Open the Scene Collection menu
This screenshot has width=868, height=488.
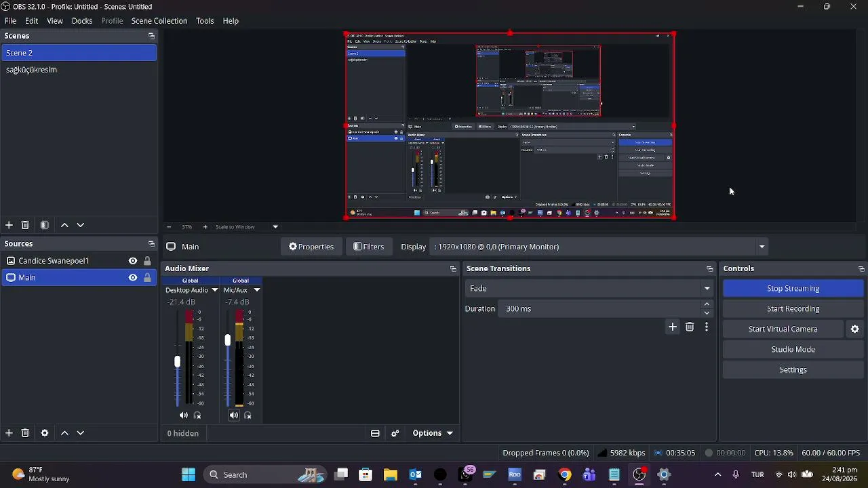159,21
